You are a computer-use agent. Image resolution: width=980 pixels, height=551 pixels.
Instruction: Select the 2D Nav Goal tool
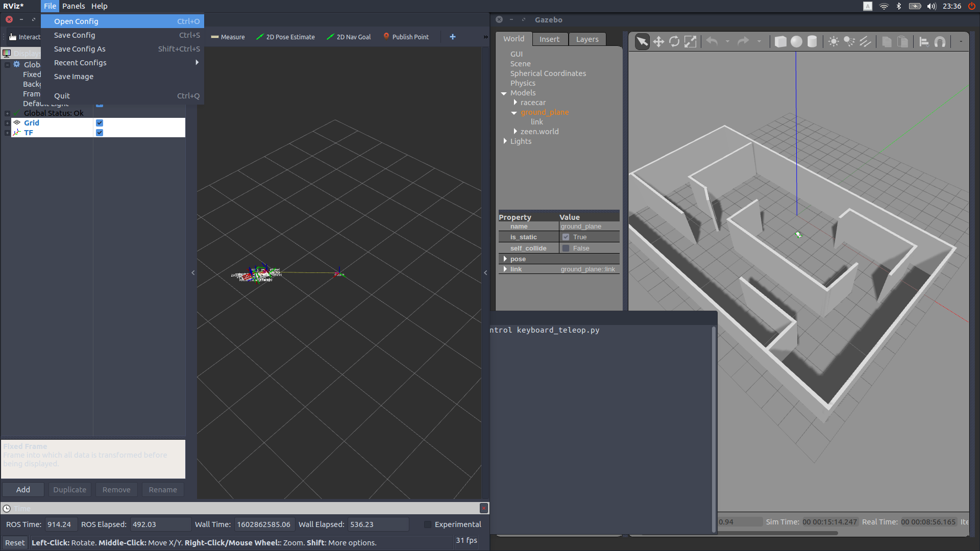pyautogui.click(x=349, y=37)
